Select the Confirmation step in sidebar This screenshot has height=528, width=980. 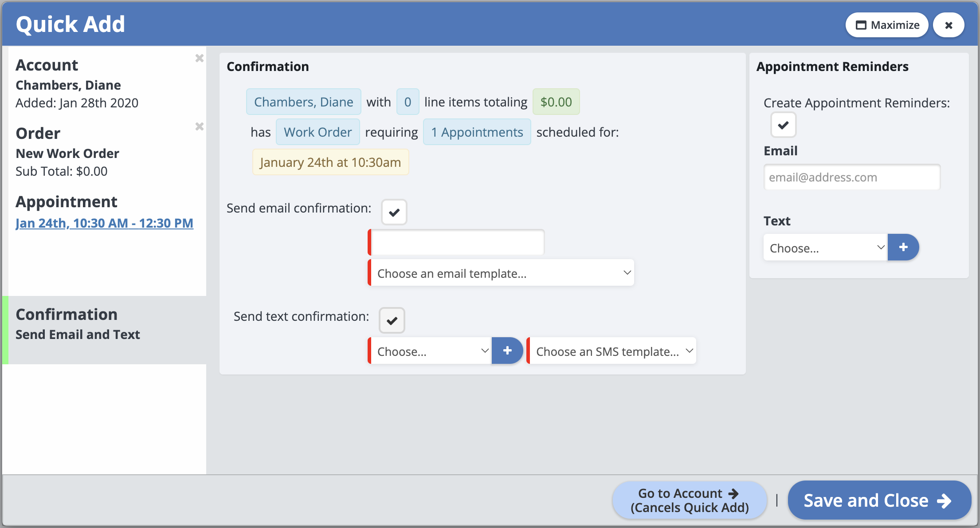104,324
